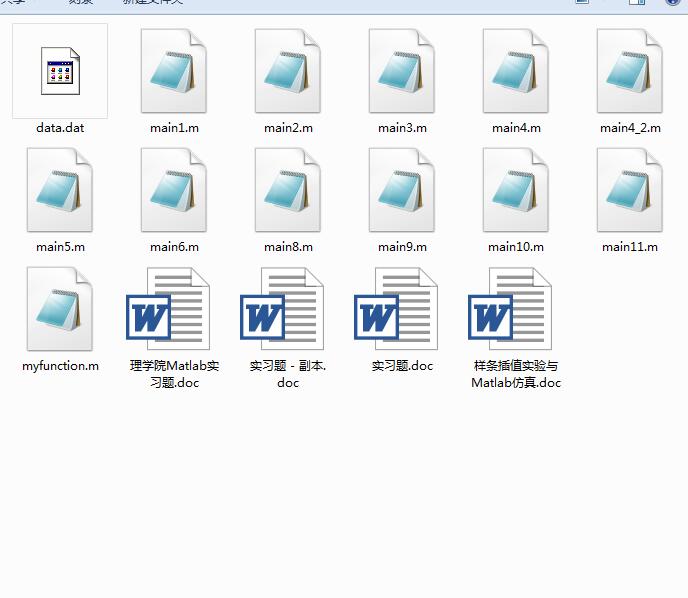Screen dimensions: 688x598
Task: Click the 'main11.m' filename label
Action: pyautogui.click(x=630, y=247)
